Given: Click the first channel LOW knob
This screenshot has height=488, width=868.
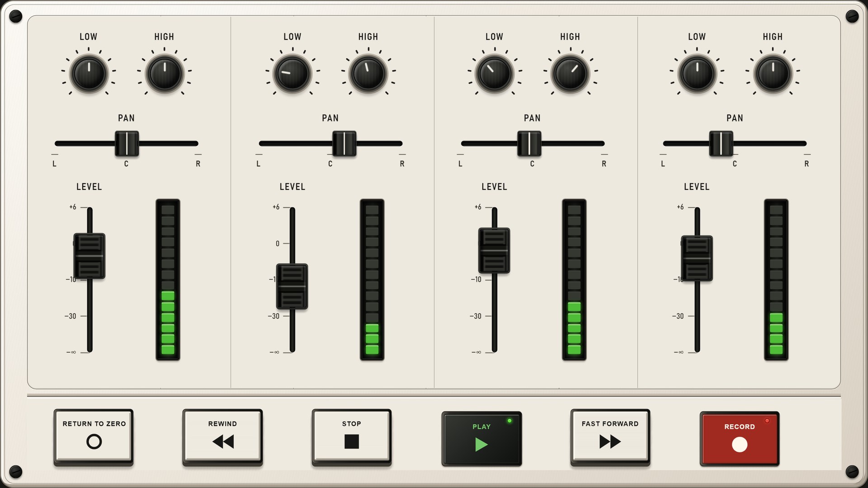Looking at the screenshot, I should pos(89,74).
